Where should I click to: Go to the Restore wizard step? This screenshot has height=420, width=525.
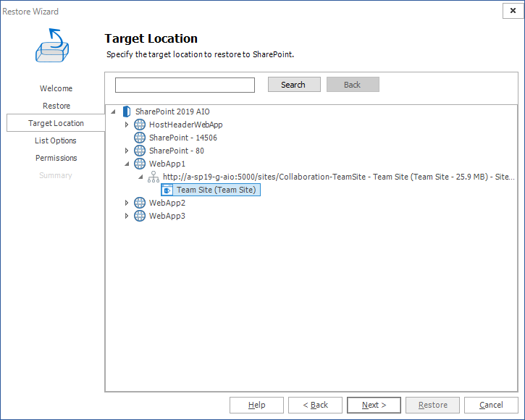56,106
